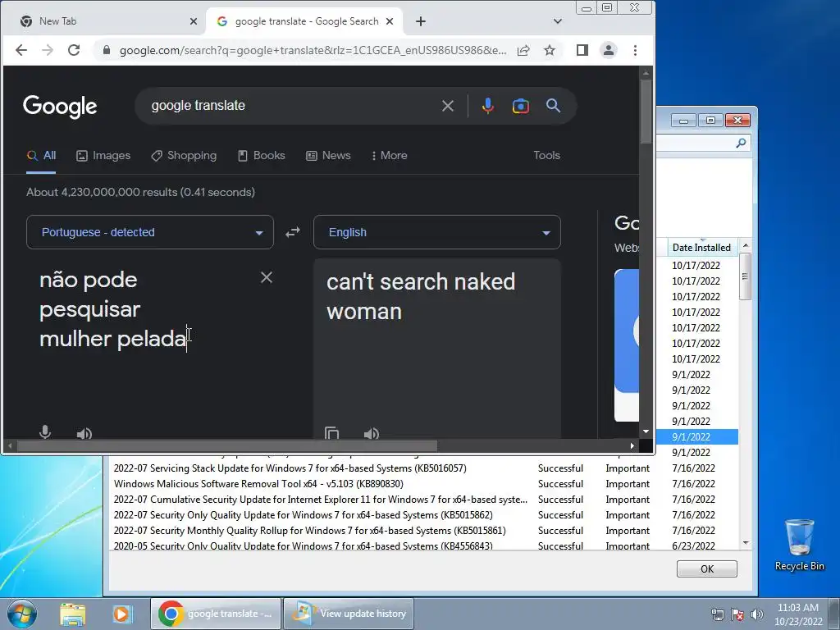
Task: Open a new Chrome tab
Action: tap(421, 21)
